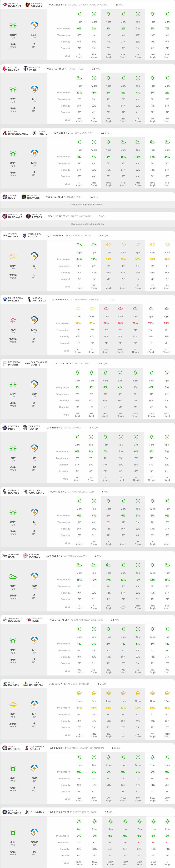
Task: Click the 11 am cloud icon in Red Sox–Twins forecast
Action: coord(79,78)
